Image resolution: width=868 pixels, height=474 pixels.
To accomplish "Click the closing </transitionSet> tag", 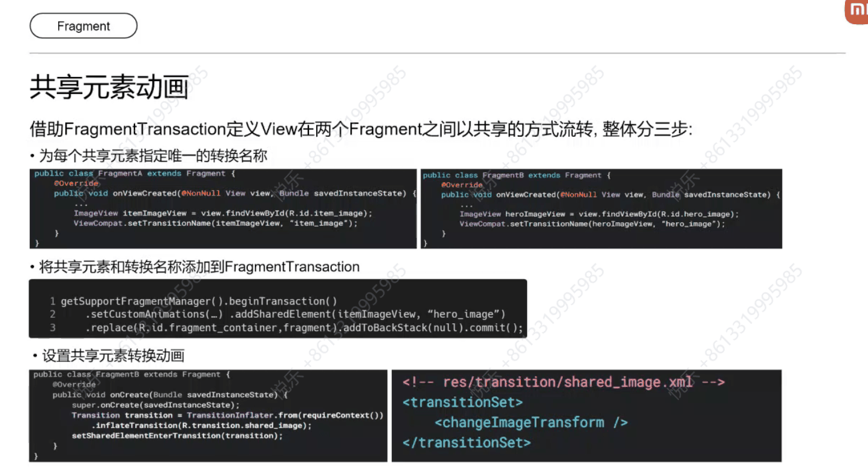I will pos(466,443).
